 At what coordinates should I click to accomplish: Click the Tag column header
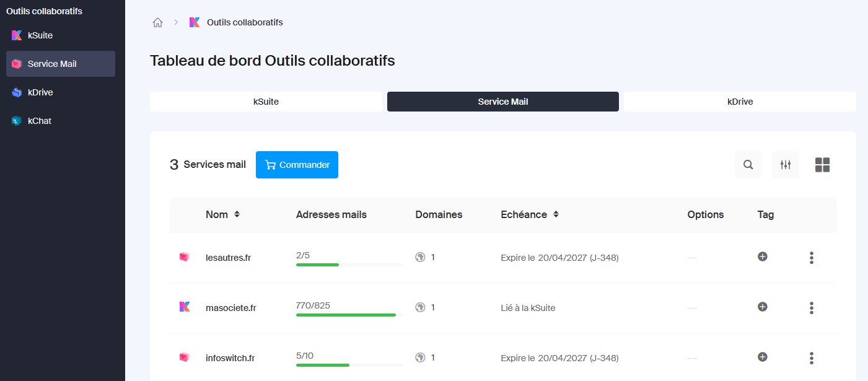[766, 214]
